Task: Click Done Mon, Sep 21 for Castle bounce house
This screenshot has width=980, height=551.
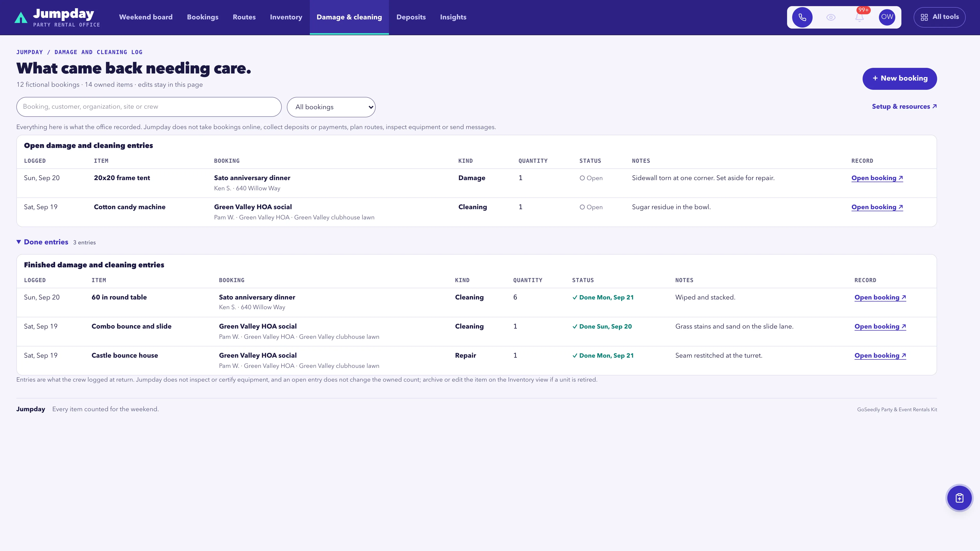Action: (x=603, y=356)
